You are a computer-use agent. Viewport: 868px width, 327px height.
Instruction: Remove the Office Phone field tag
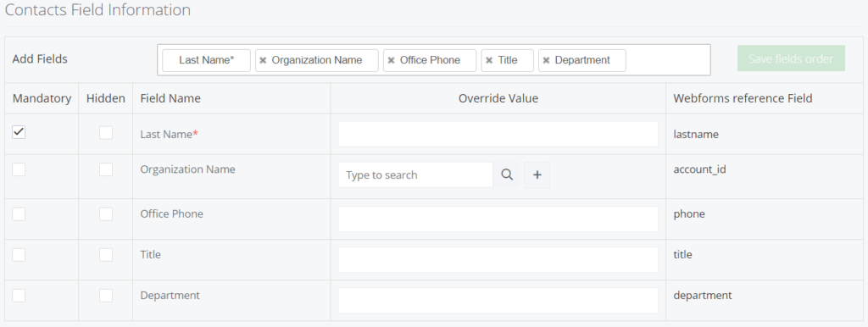pyautogui.click(x=391, y=60)
